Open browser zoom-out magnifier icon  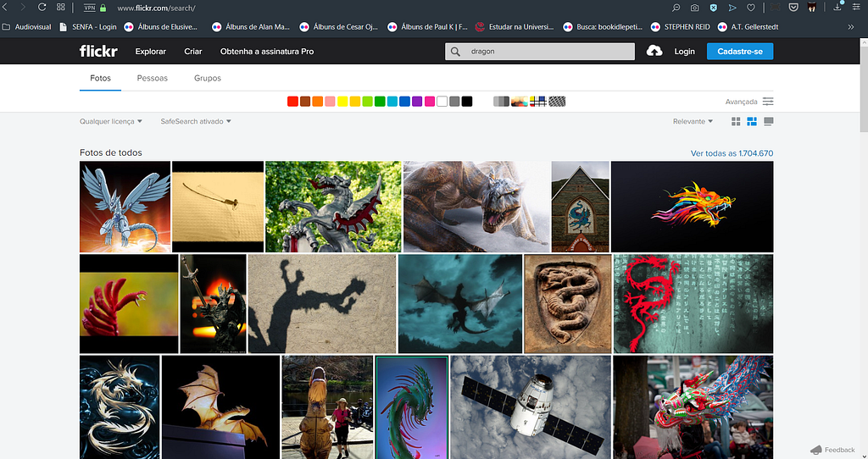676,8
